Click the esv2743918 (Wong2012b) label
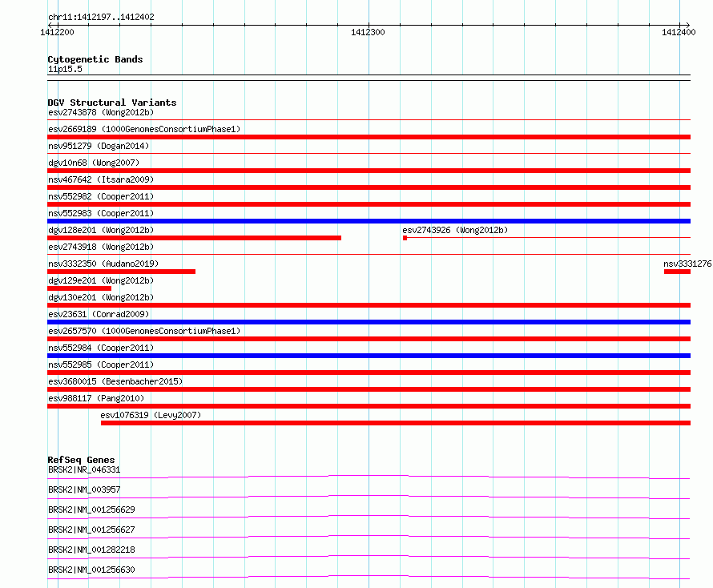 (x=101, y=247)
